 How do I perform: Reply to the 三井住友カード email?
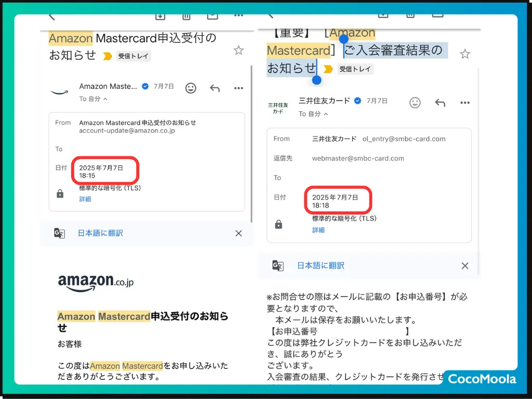(x=440, y=103)
